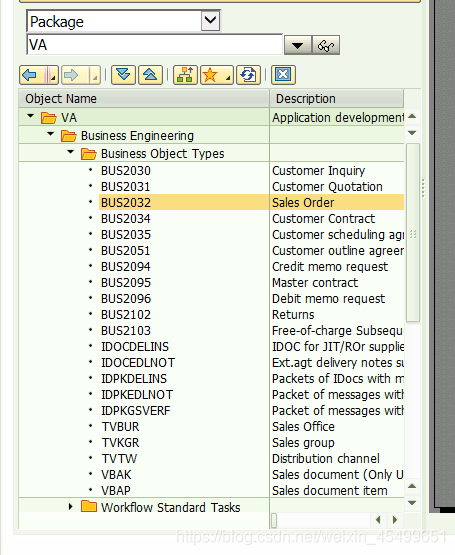Viewport: 455px width, 555px height.
Task: Collapse the Business Object Types folder
Action: coord(70,152)
